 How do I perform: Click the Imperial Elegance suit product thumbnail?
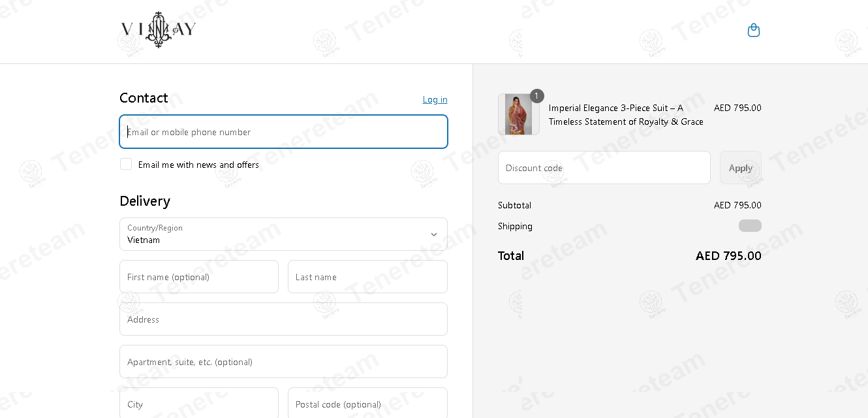click(519, 114)
